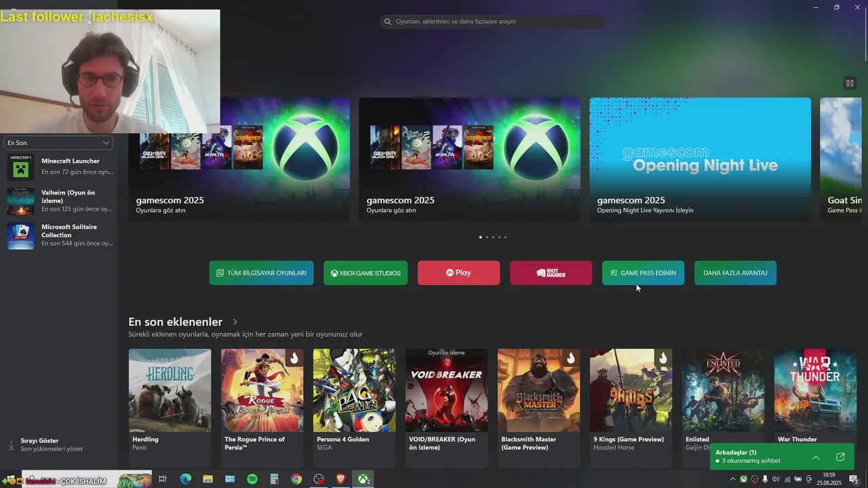Open the 'En Son' sort dropdown

58,143
